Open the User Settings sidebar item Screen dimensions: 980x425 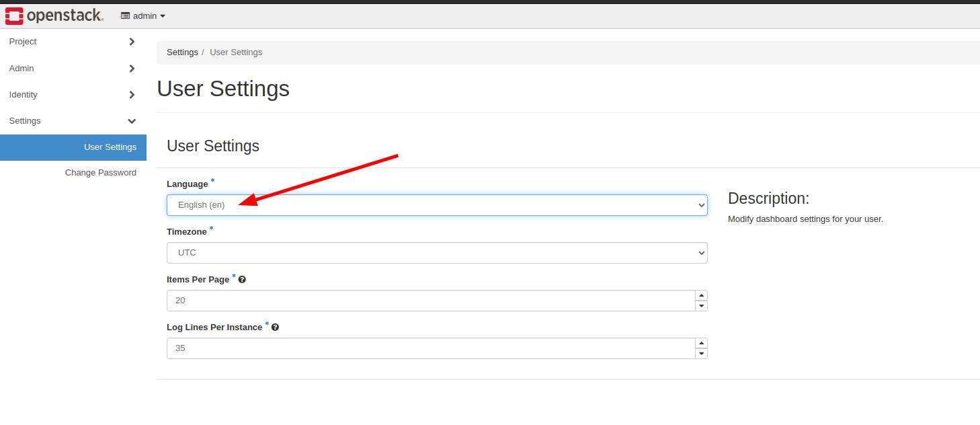click(x=110, y=147)
